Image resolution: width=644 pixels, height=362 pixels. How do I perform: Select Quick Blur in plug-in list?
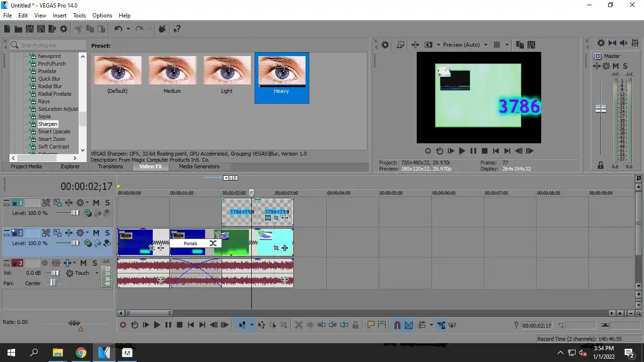tap(50, 79)
